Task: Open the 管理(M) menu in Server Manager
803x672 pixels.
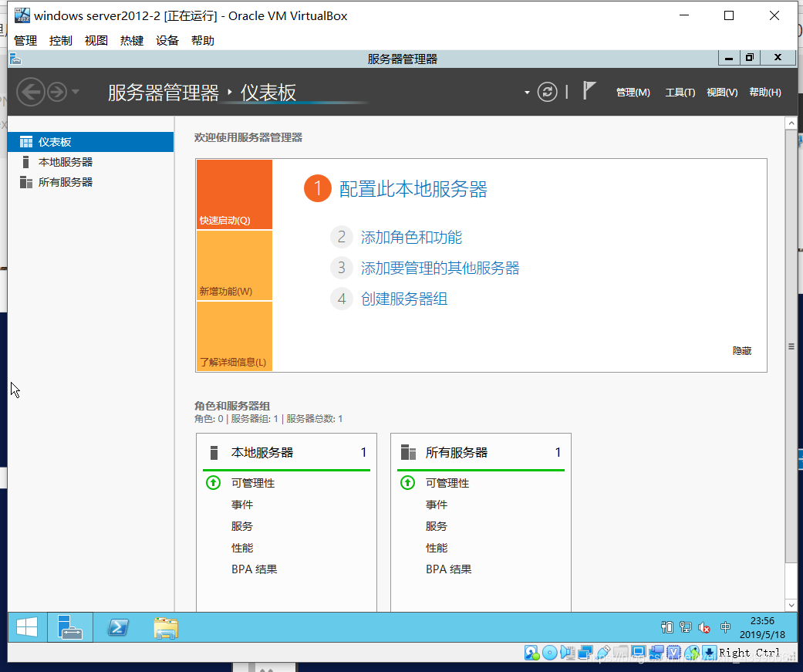Action: [x=633, y=92]
